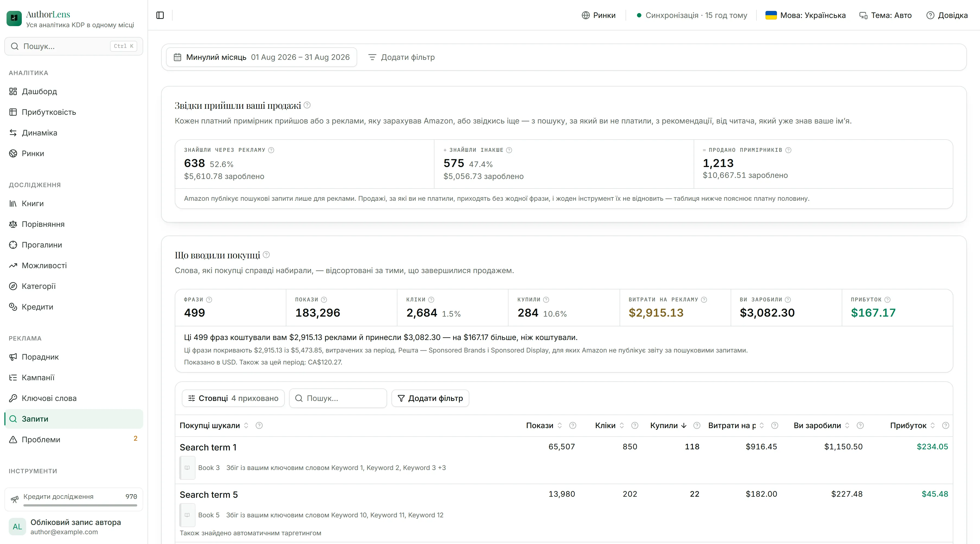Go to 'Прибутковість' sidebar item
This screenshot has height=544, width=980.
click(x=74, y=112)
